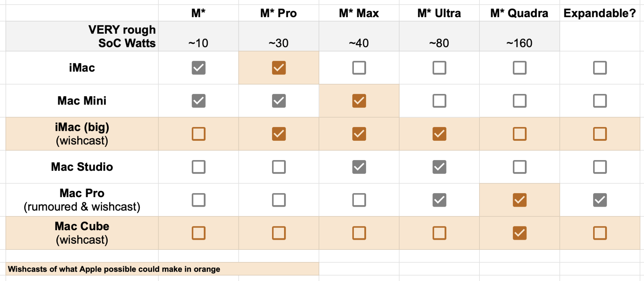
Task: Uncheck Mac Cube M* Quadra checkbox
Action: click(x=520, y=233)
